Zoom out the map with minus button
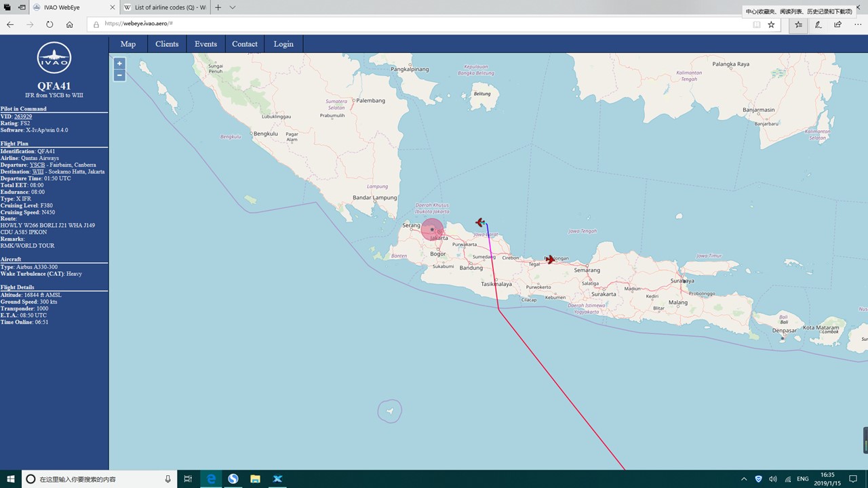Screen dimensions: 868x488 [x=119, y=75]
